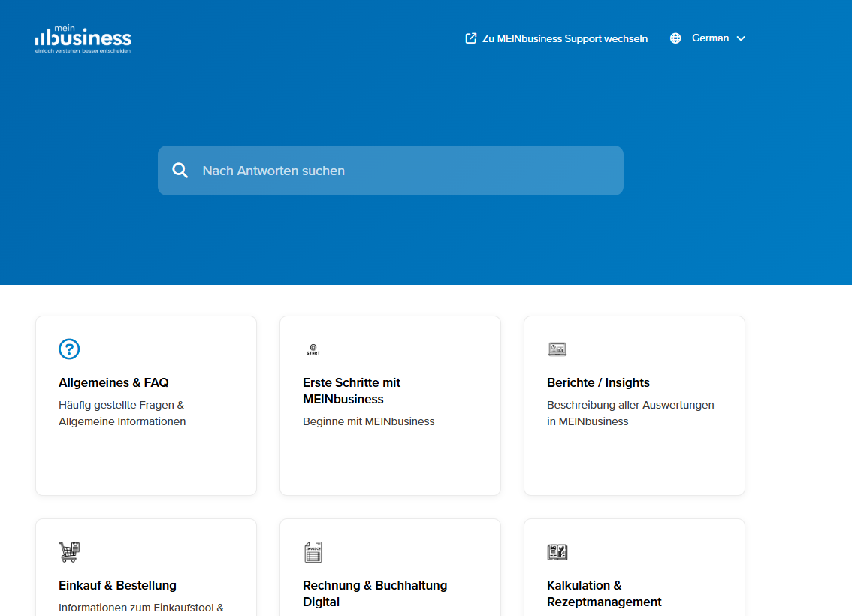Open the Einkauf & Bestellung category

(147, 567)
